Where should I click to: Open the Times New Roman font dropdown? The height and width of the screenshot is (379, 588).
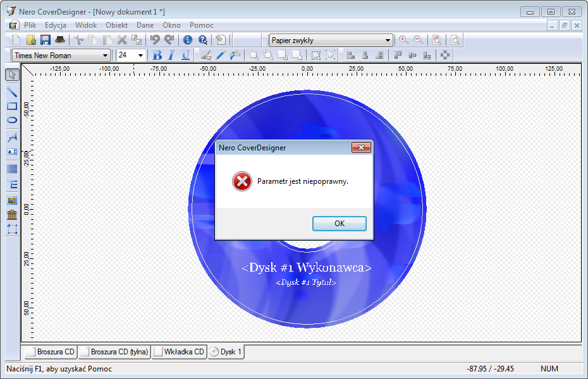[x=105, y=55]
